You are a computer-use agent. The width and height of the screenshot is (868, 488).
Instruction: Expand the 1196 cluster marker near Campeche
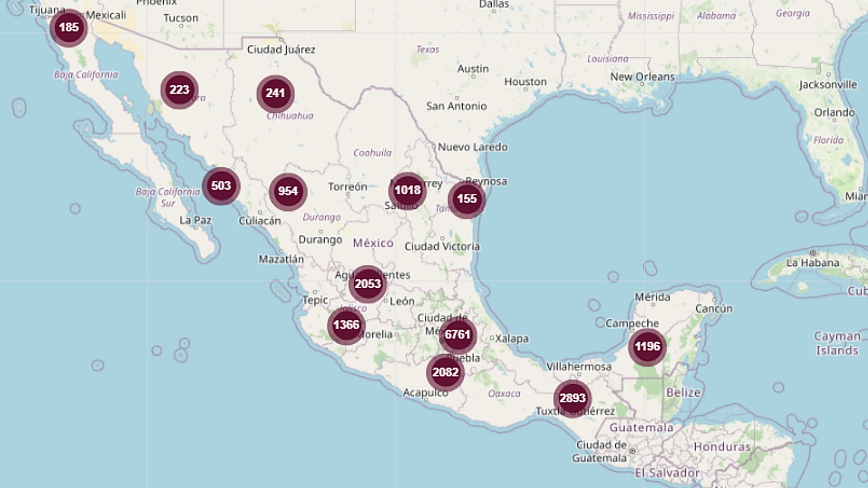click(647, 347)
